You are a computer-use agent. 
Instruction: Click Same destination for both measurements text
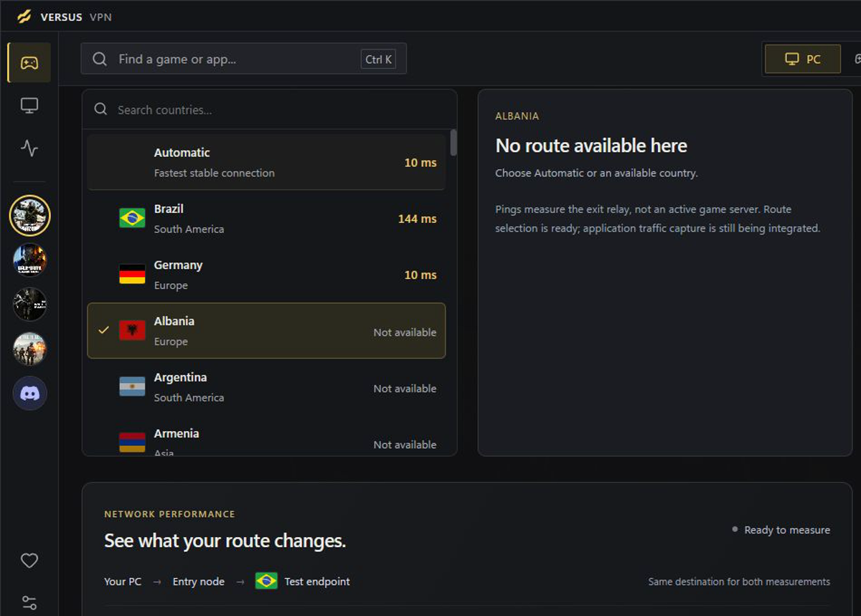tap(739, 582)
